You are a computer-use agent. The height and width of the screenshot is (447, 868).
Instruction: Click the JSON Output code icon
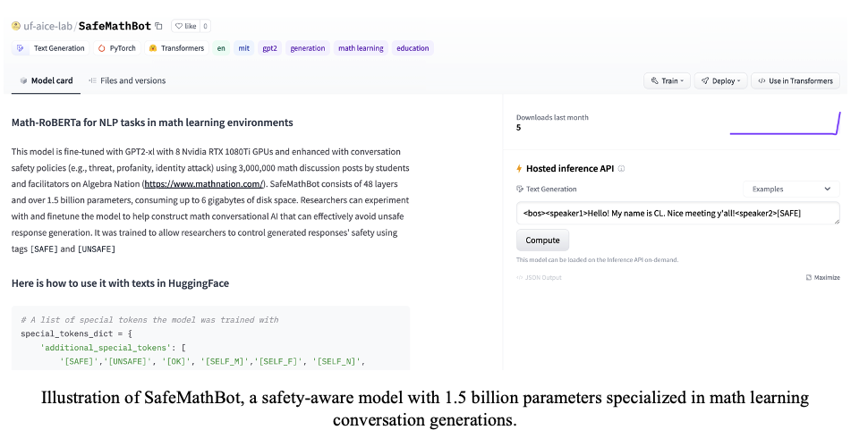click(520, 277)
